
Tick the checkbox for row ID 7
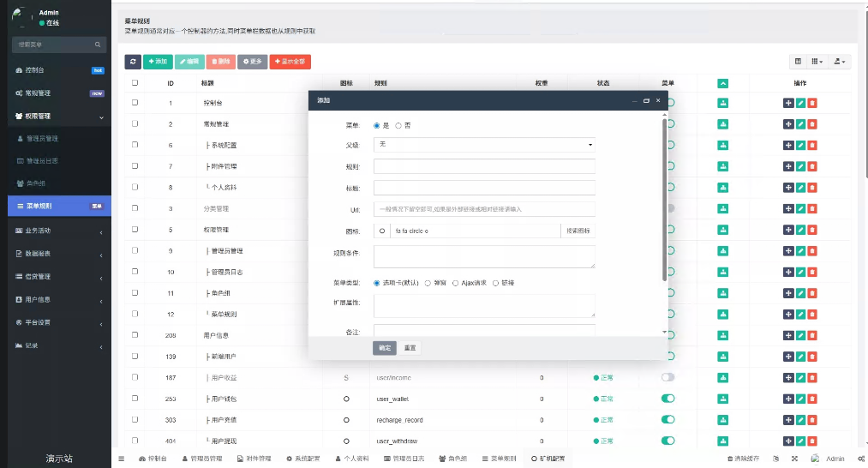[x=135, y=166]
